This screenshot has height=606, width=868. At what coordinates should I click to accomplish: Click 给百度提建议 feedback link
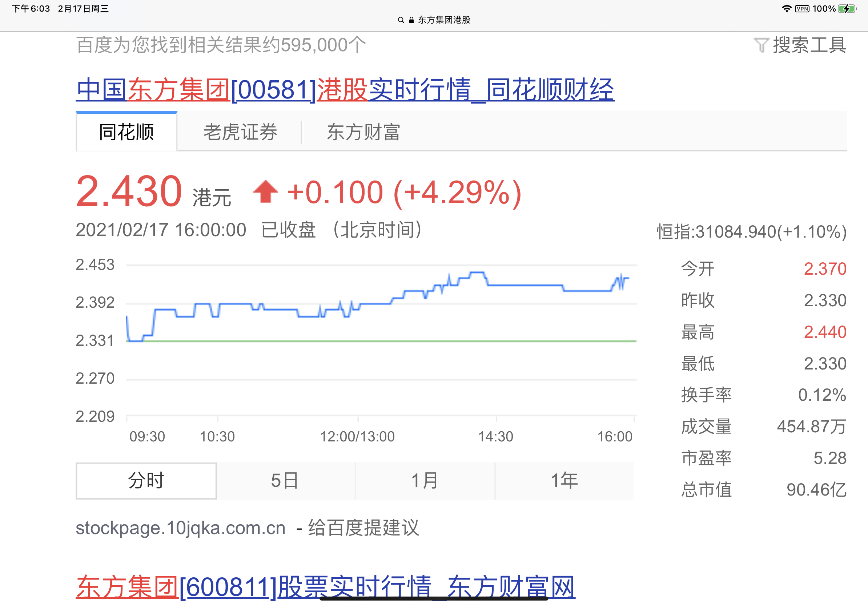[363, 528]
